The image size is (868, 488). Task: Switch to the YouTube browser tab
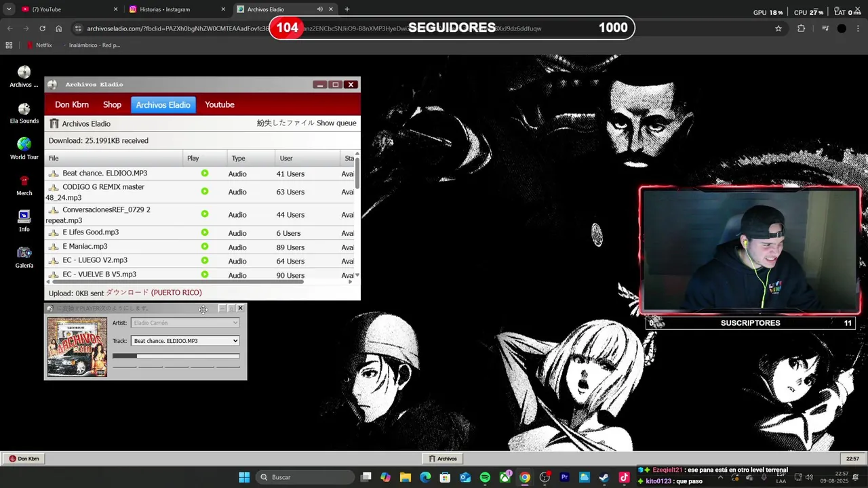tap(68, 9)
